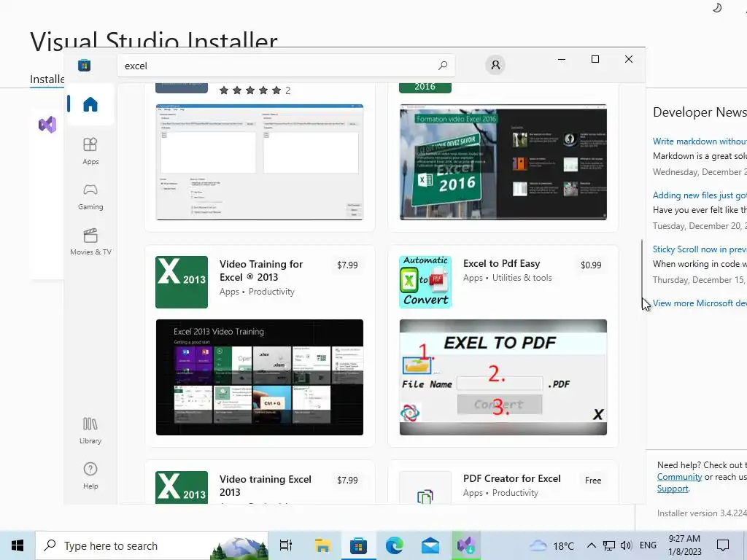This screenshot has height=560, width=747.
Task: Click dark mode moon icon in installer
Action: click(x=717, y=7)
